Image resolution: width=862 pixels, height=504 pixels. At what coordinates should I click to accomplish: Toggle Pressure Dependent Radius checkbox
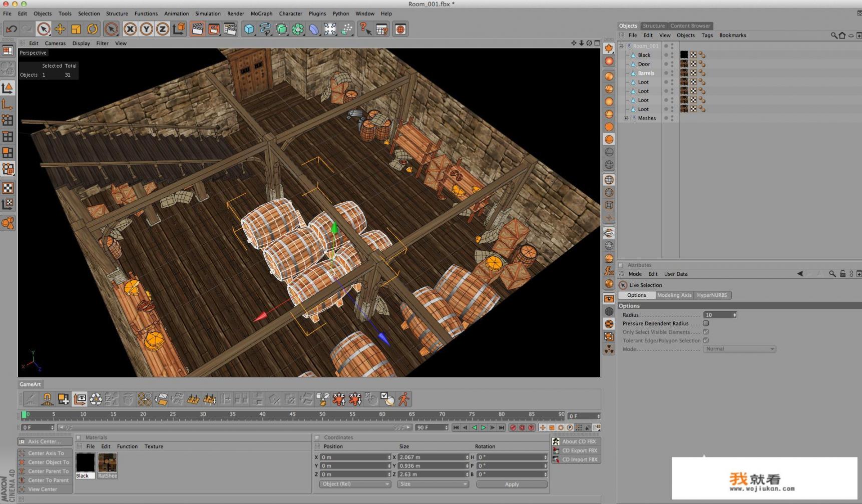pyautogui.click(x=706, y=323)
